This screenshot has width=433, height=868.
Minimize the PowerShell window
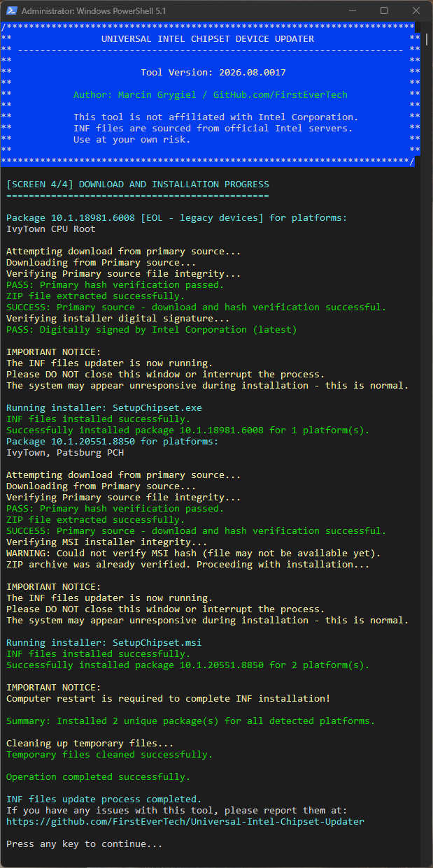point(352,11)
